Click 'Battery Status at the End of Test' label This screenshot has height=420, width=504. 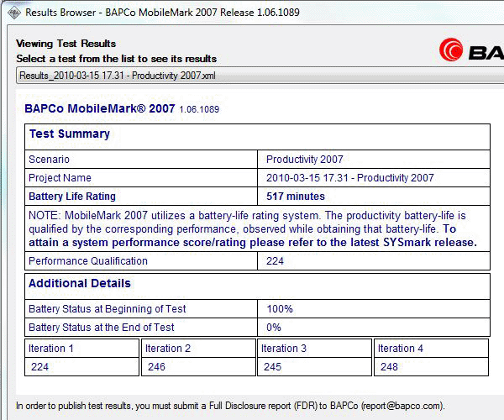click(x=102, y=328)
